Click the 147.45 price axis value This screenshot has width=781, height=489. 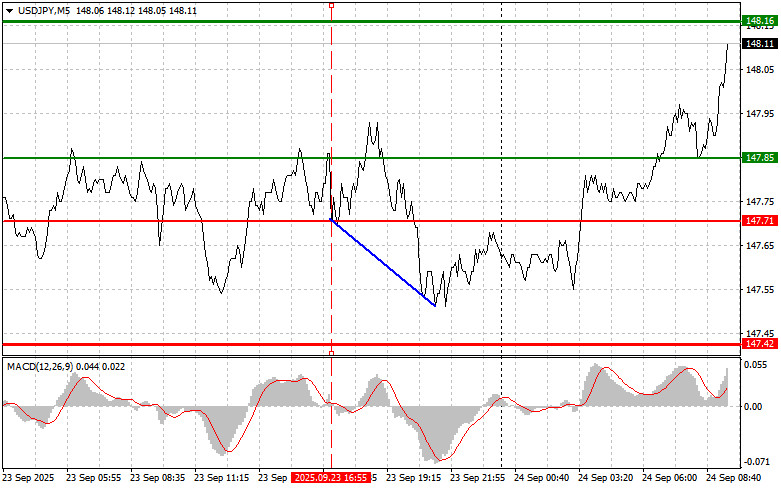click(x=760, y=333)
